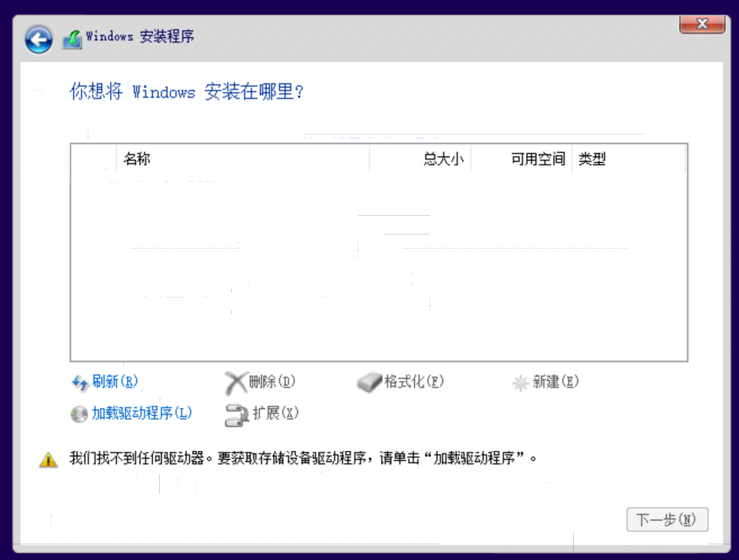Sort by the 总大小 column header
739x560 pixels.
click(443, 159)
